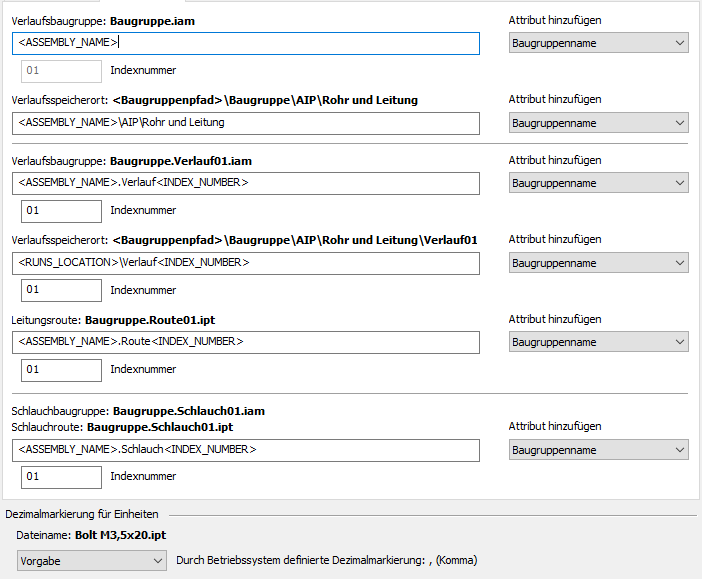Click the top Verlaufsbaugruppe <ASSEMBLY_NAME> name field

[247, 43]
